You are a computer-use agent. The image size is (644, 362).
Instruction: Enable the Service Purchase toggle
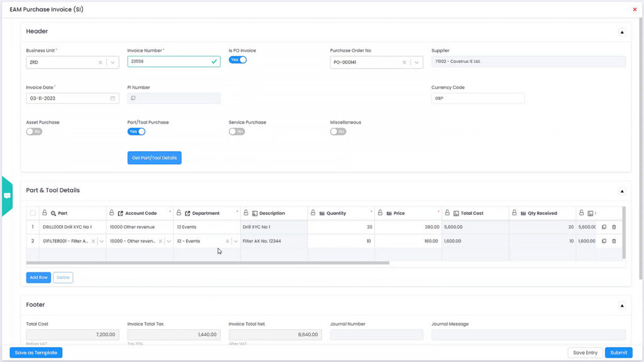[236, 132]
